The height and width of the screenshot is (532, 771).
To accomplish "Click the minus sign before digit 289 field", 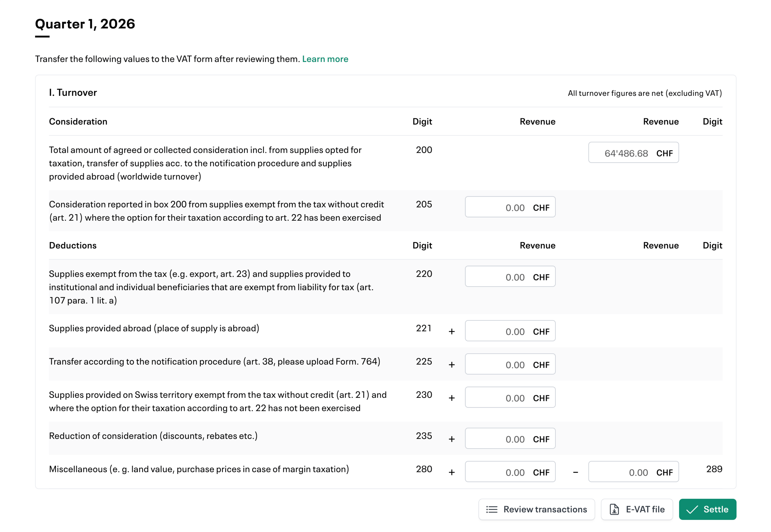I will pyautogui.click(x=575, y=472).
